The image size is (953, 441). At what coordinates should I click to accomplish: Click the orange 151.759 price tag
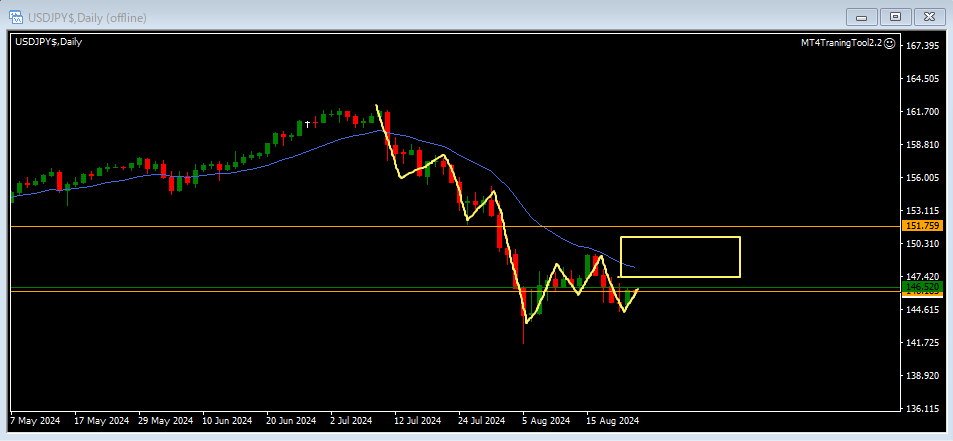point(922,227)
